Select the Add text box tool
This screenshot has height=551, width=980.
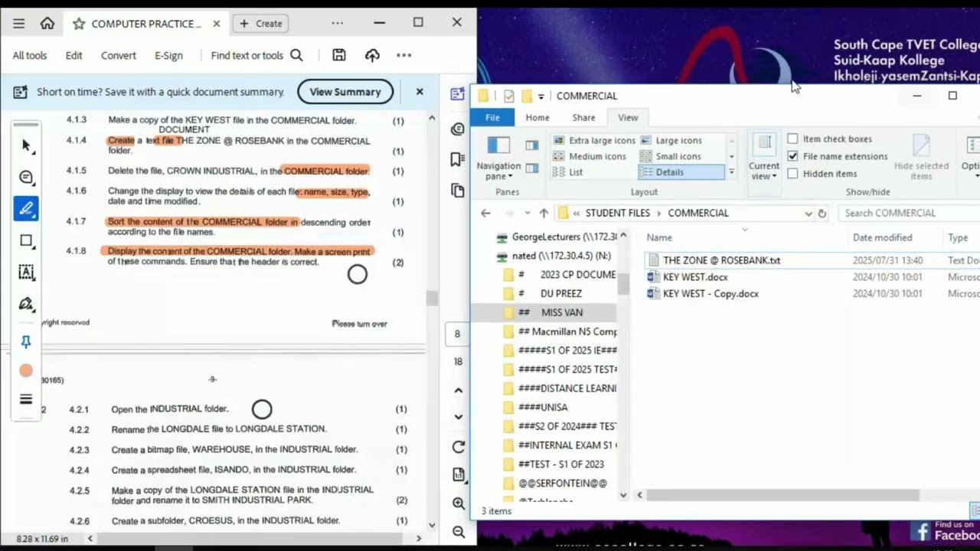click(x=27, y=272)
